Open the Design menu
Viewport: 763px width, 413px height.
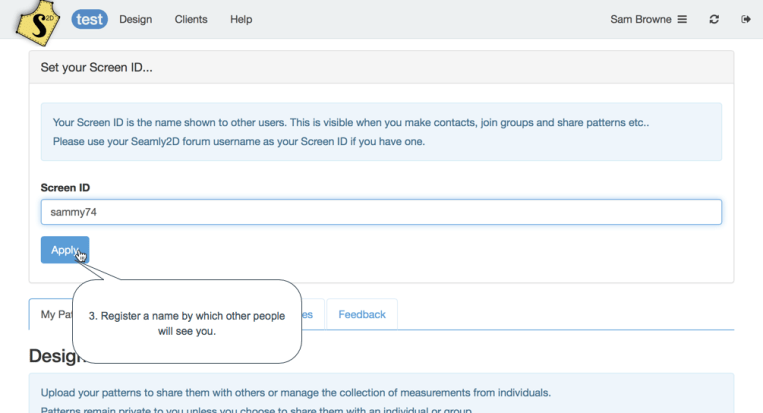point(135,19)
